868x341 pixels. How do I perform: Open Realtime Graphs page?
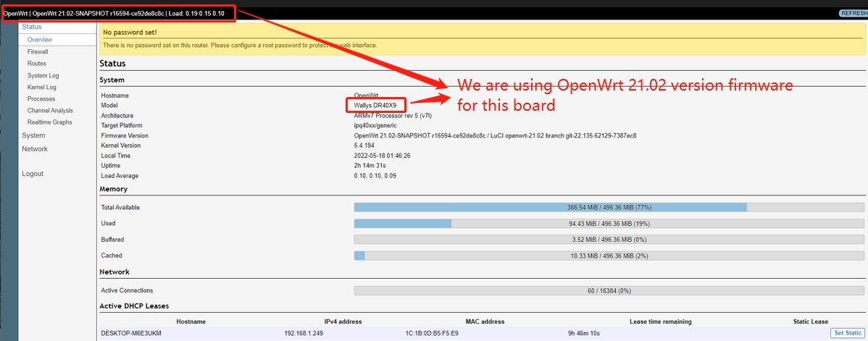coord(49,122)
